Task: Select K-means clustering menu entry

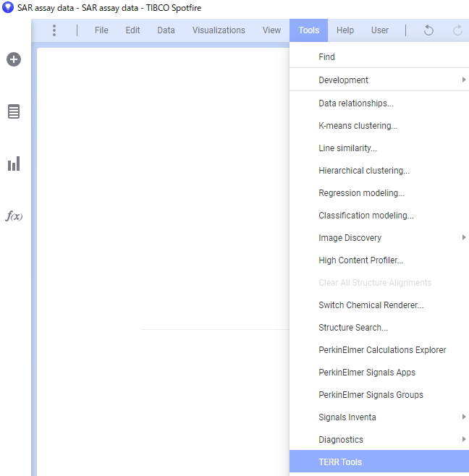Action: click(358, 126)
